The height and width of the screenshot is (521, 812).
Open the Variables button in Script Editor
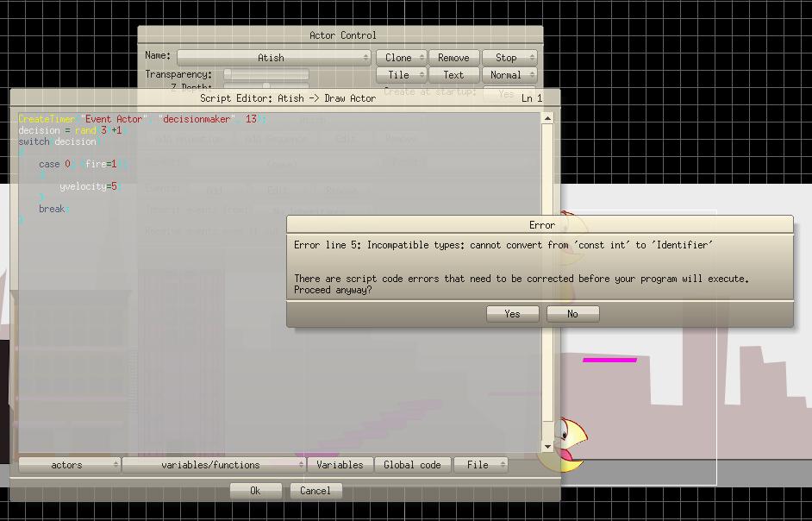(x=340, y=465)
